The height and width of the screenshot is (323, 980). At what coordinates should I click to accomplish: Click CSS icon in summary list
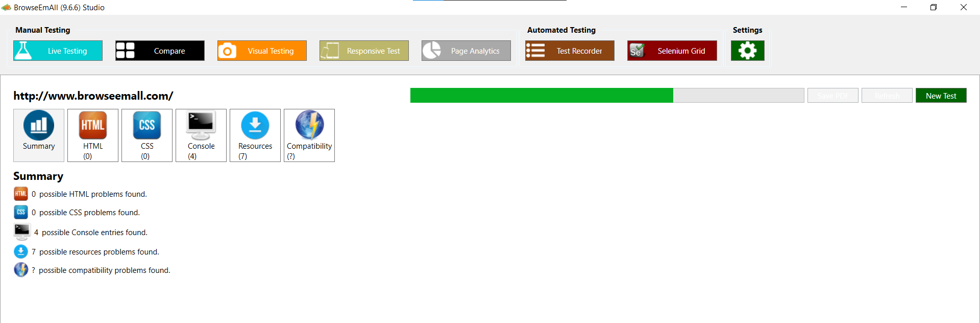(21, 212)
